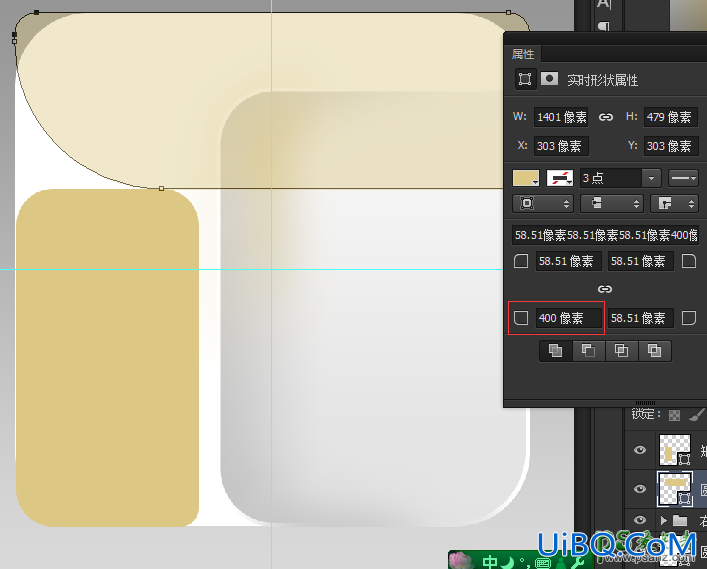Click the path anchor point at bottom of curve
Image resolution: width=707 pixels, height=569 pixels.
(161, 188)
